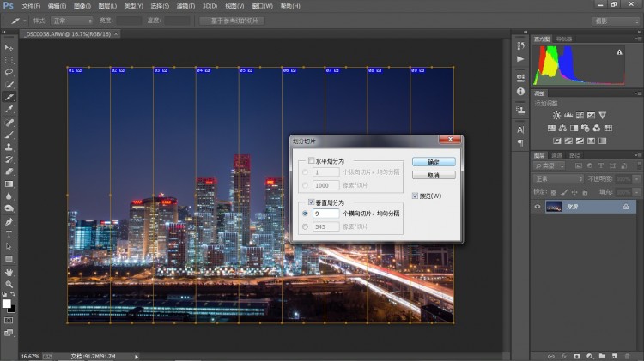The width and height of the screenshot is (644, 361).
Task: Click the Move tool icon
Action: (x=9, y=48)
